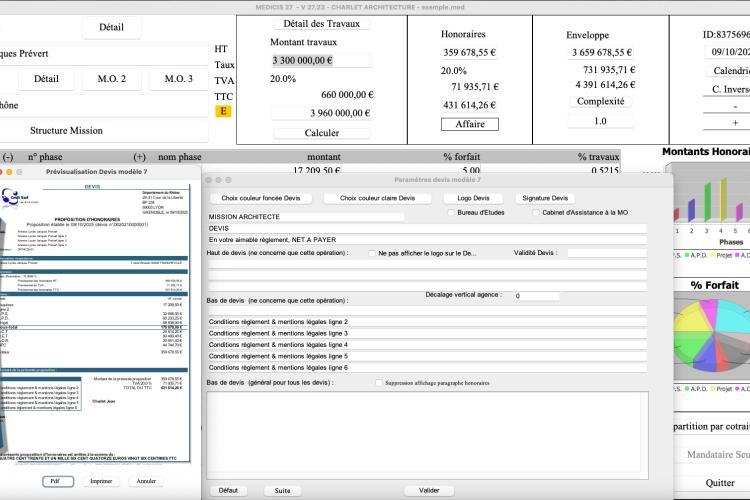This screenshot has height=500, width=750.
Task: Click the phase montant 17 209,50 €
Action: (317, 170)
